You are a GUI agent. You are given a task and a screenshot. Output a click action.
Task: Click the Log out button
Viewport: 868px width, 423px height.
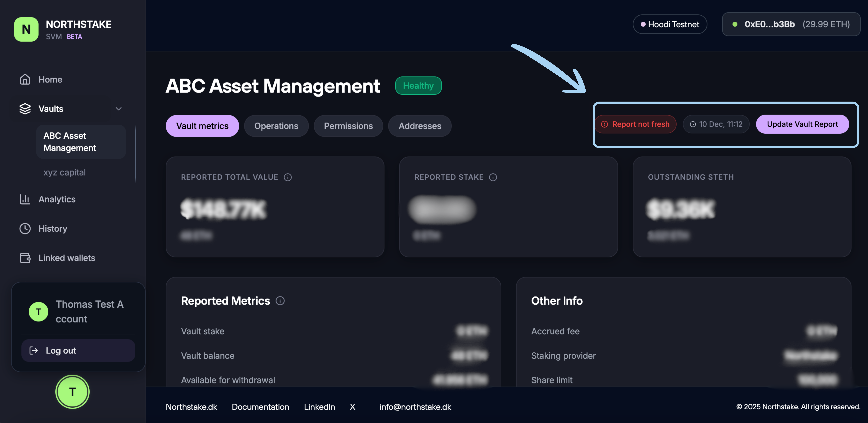(x=78, y=351)
